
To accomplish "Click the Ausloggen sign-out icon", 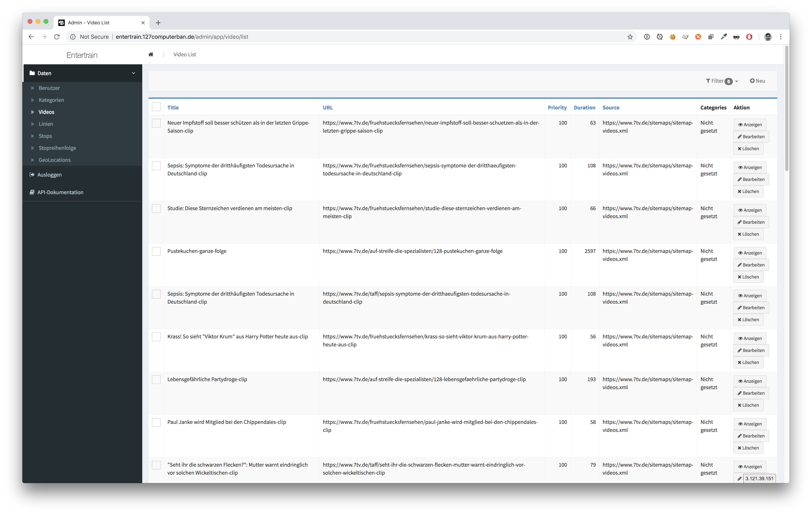I will pyautogui.click(x=32, y=175).
